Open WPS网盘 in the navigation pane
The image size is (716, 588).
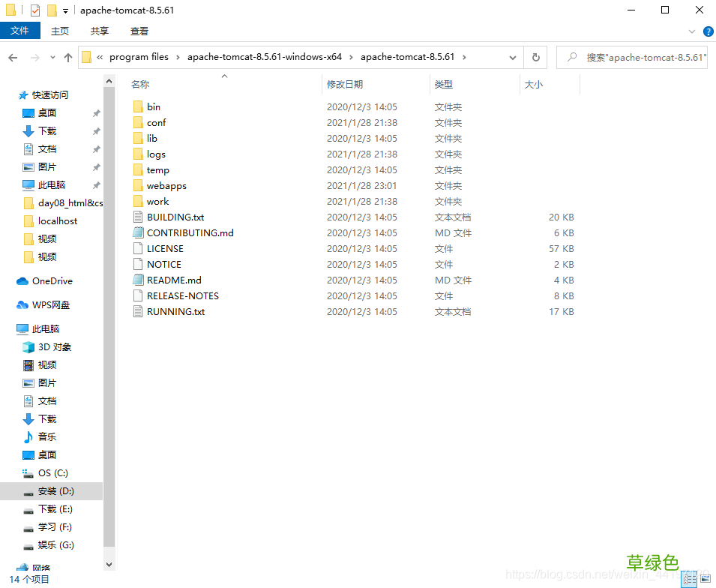[x=50, y=305]
